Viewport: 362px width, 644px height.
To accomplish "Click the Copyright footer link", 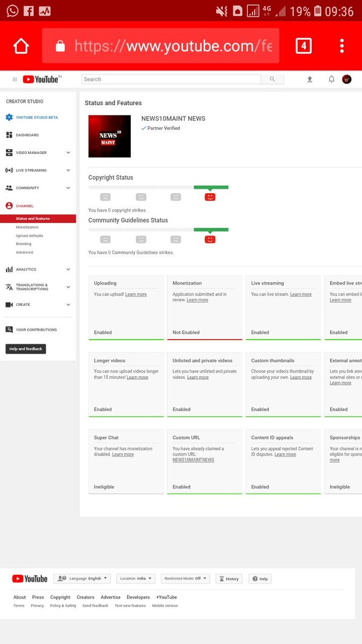I will 60,597.
